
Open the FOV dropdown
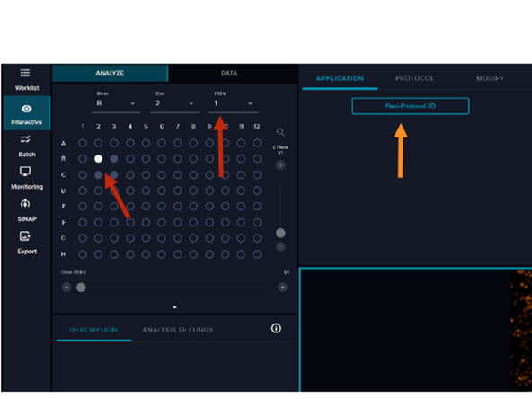(x=234, y=103)
